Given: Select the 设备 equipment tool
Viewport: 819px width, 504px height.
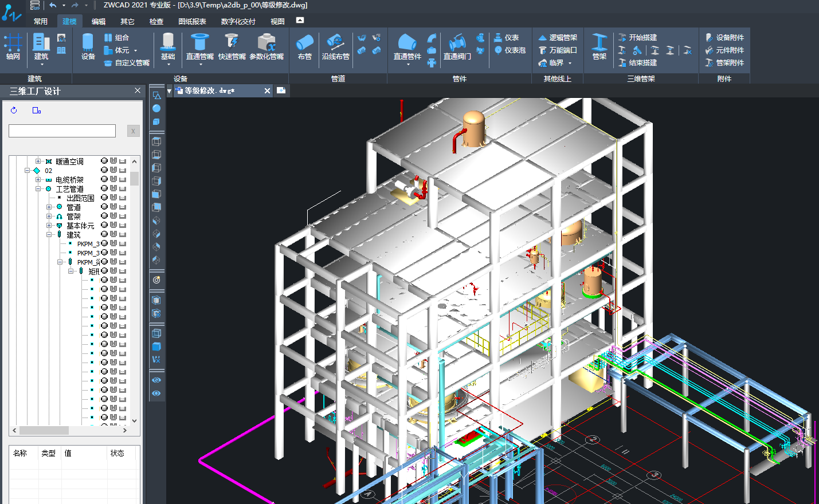Looking at the screenshot, I should [88, 46].
